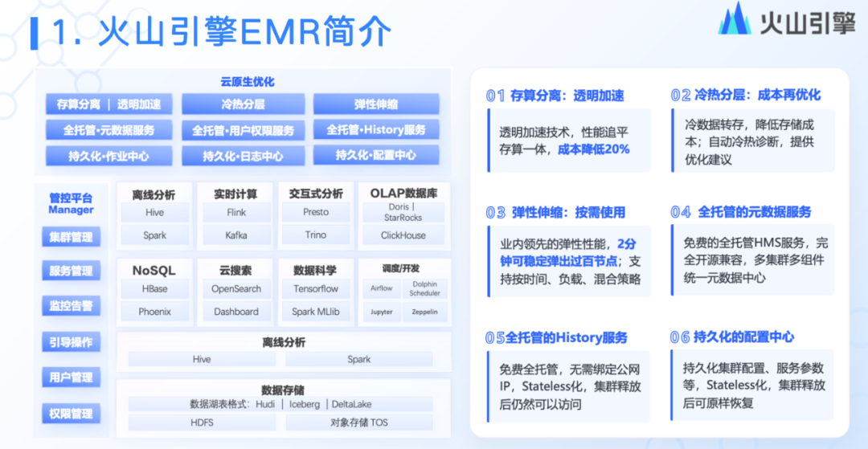The height and width of the screenshot is (449, 868).
Task: Click the Airflow box under 调度/开发
Action: [x=382, y=288]
